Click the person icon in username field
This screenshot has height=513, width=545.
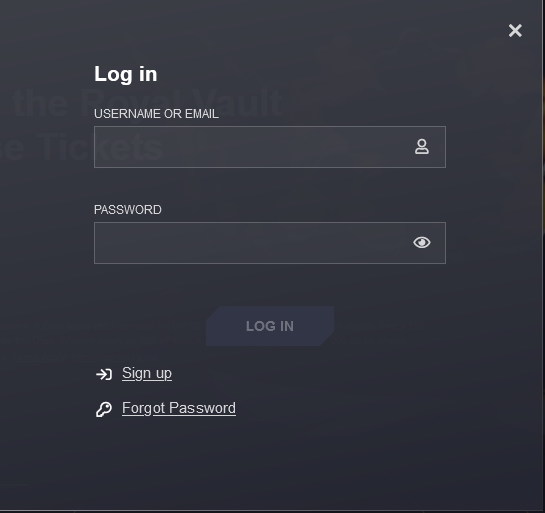pos(422,147)
